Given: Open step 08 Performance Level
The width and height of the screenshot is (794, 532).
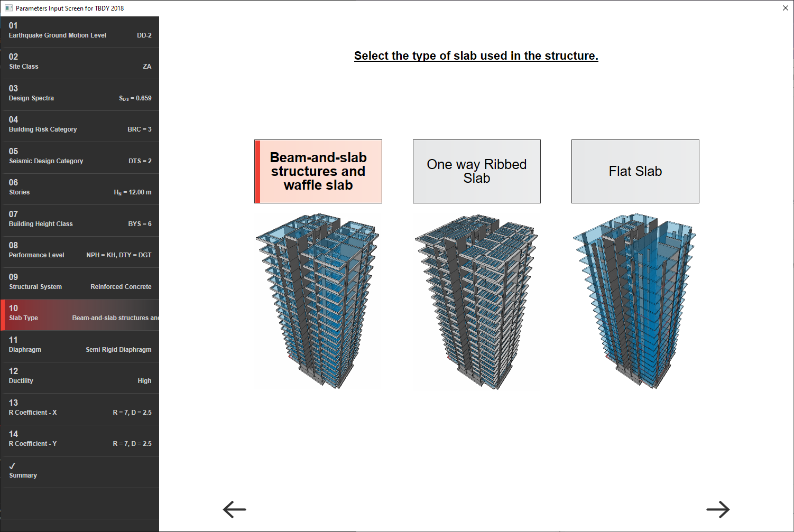Looking at the screenshot, I should click(x=80, y=250).
